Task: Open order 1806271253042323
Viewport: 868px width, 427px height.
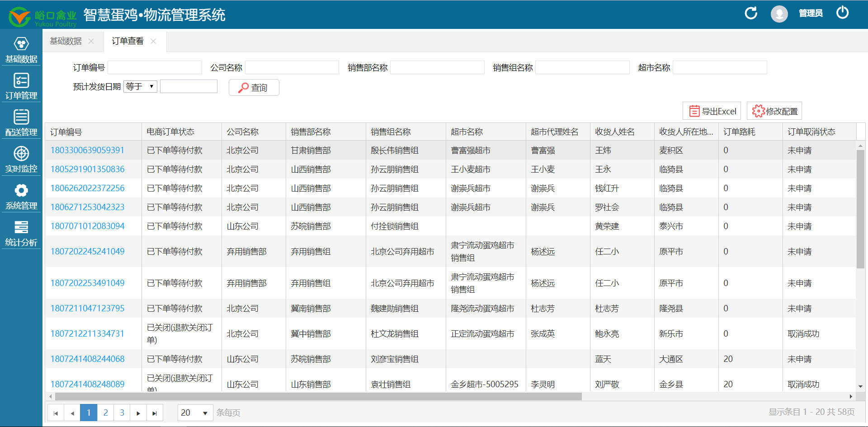Action: coord(87,207)
